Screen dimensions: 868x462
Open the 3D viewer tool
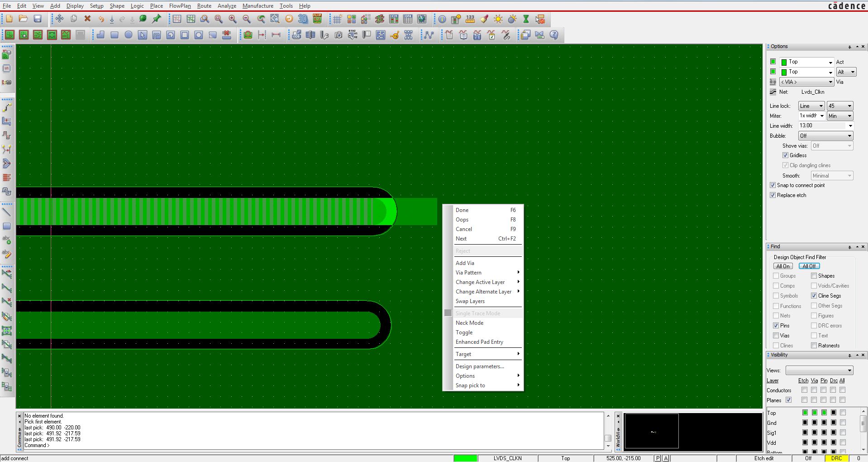click(x=303, y=19)
